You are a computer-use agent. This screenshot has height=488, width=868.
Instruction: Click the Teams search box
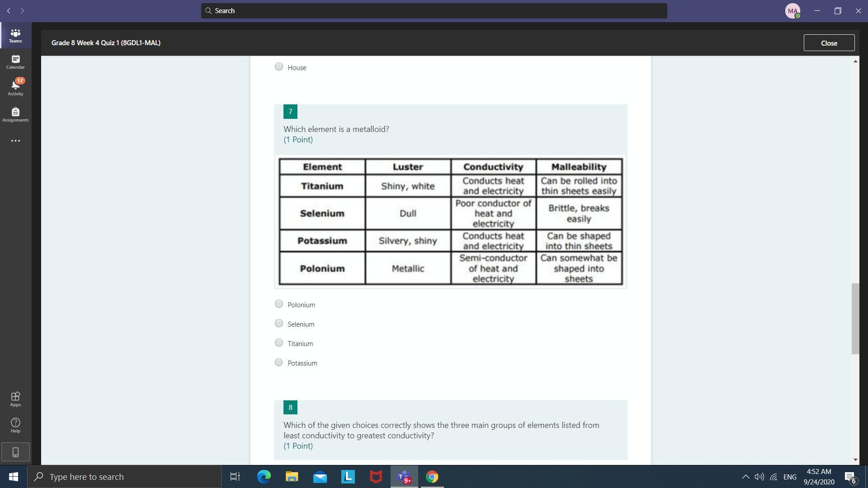434,11
